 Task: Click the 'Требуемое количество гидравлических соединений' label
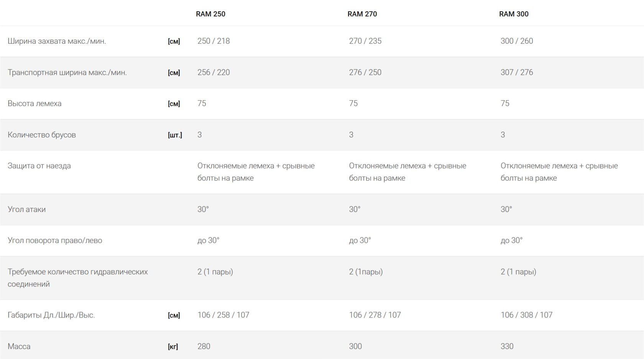click(x=77, y=278)
